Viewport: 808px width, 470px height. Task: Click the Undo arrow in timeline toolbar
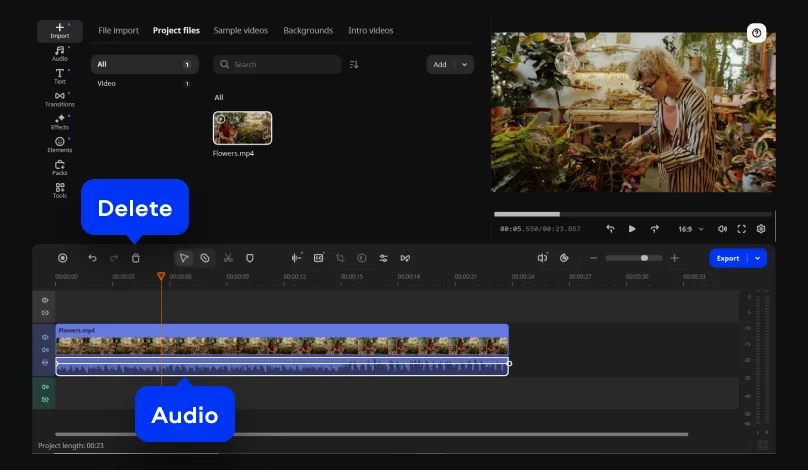pos(92,258)
